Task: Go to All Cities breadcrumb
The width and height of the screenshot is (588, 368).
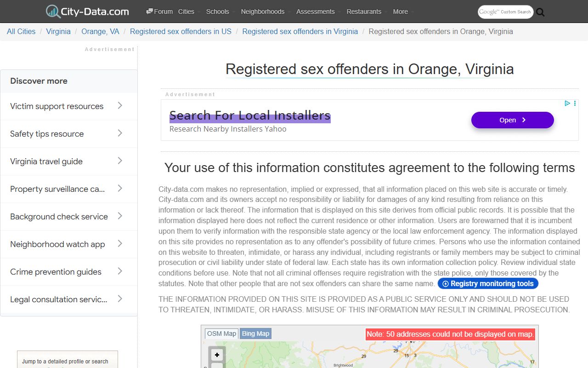Action: 21,31
